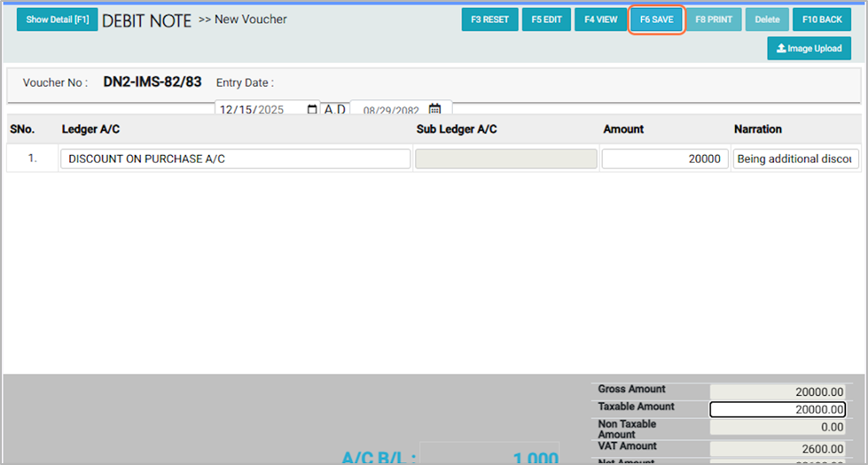868x465 pixels.
Task: Focus the Narration text field
Action: [795, 159]
